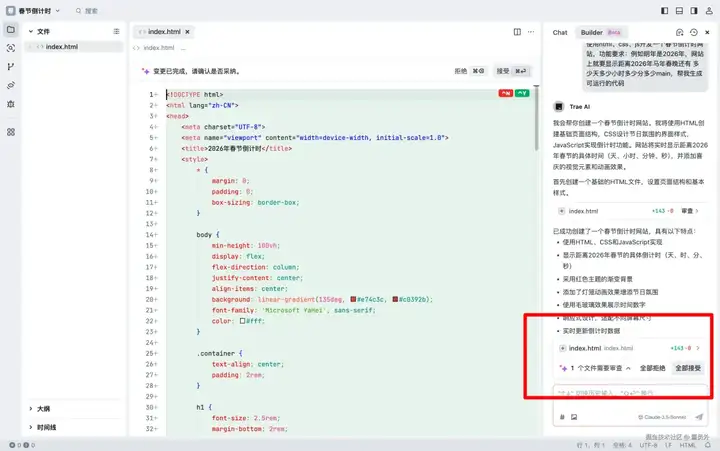Switch to the Builder tab
Viewport: 720px width, 451px height.
coord(600,33)
